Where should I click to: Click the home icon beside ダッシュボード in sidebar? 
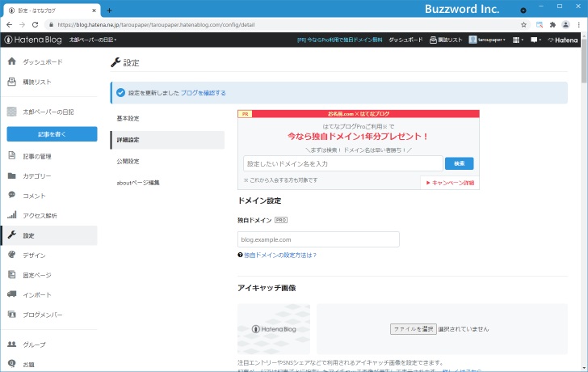click(12, 61)
